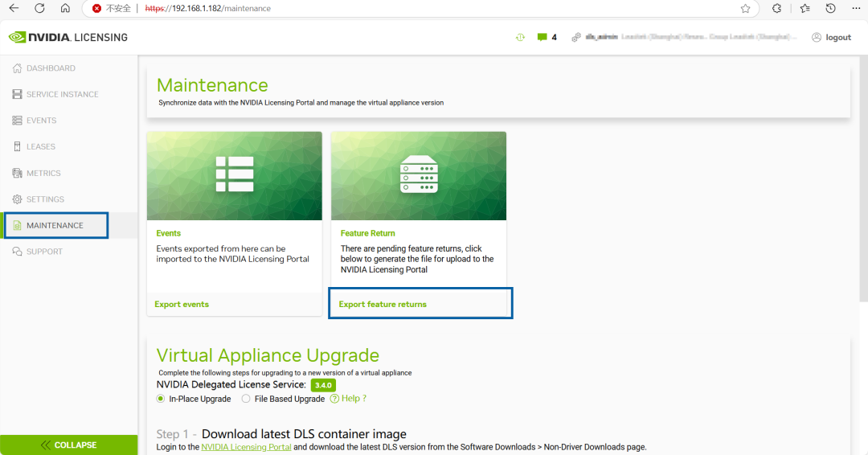The width and height of the screenshot is (868, 455).
Task: Open the favorites list icon
Action: click(x=805, y=8)
